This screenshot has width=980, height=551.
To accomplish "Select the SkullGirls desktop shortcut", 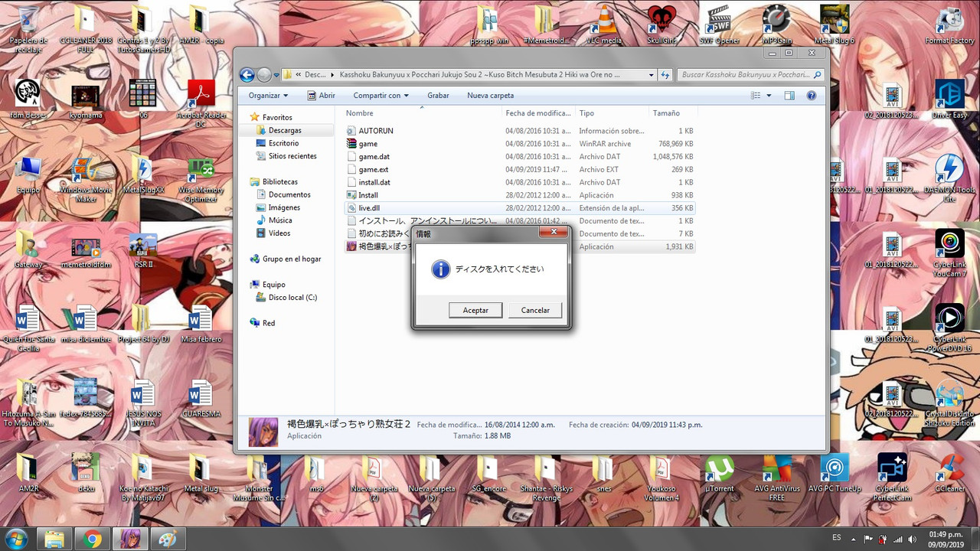I will 661,24.
